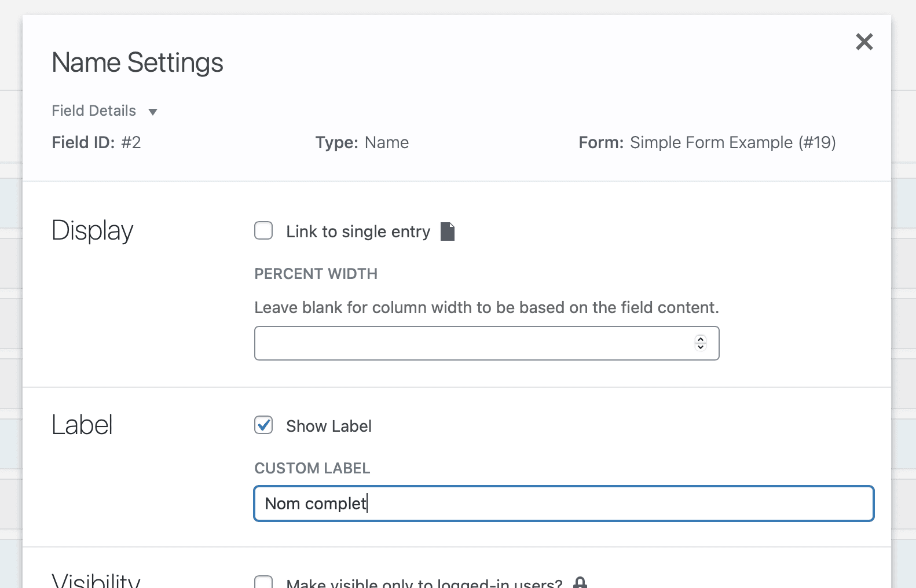Collapse the Field Details triangle arrow
Screen dimensions: 916x588
(153, 112)
